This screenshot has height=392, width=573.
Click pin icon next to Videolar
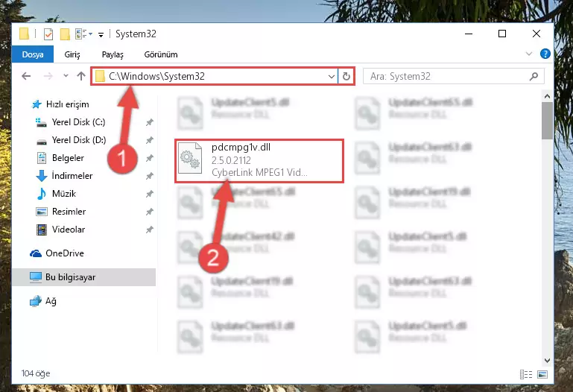click(150, 230)
